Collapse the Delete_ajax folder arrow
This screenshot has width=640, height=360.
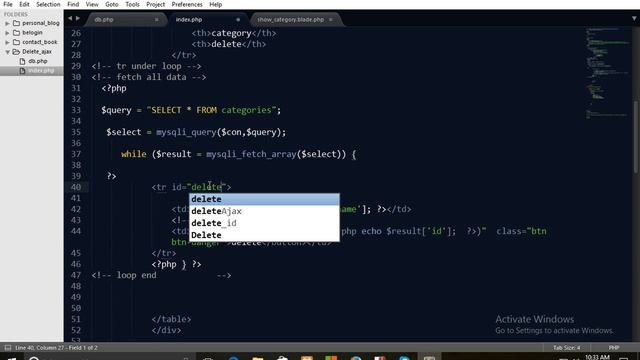click(7, 52)
